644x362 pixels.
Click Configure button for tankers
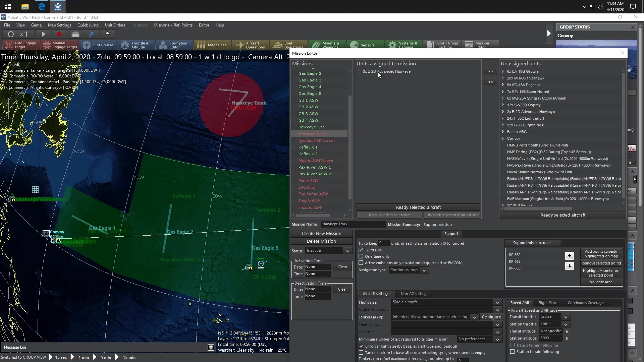click(x=491, y=317)
